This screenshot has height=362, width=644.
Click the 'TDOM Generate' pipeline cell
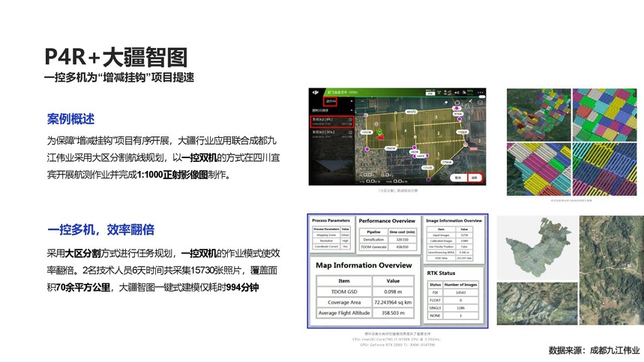click(374, 247)
